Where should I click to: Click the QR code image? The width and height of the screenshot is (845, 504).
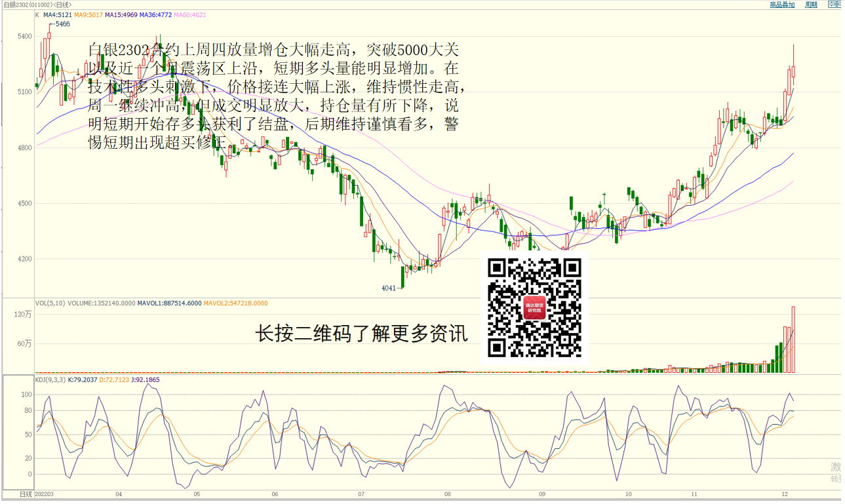[x=535, y=307]
